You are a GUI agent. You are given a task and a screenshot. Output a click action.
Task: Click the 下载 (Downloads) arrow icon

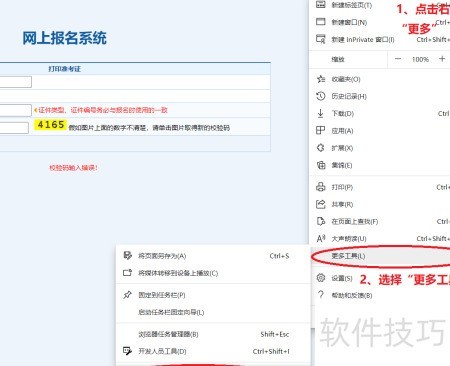pyautogui.click(x=320, y=113)
